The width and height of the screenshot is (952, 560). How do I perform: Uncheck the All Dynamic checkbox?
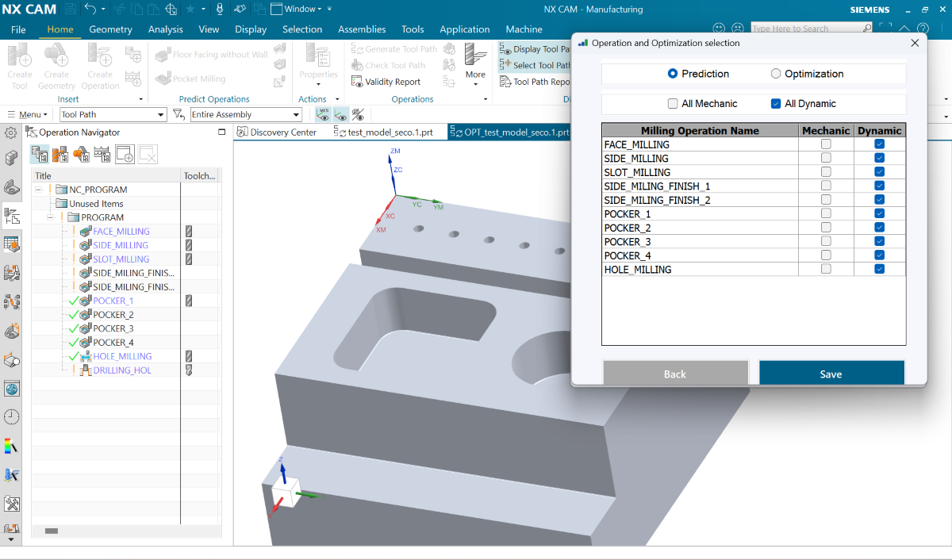[x=776, y=104]
